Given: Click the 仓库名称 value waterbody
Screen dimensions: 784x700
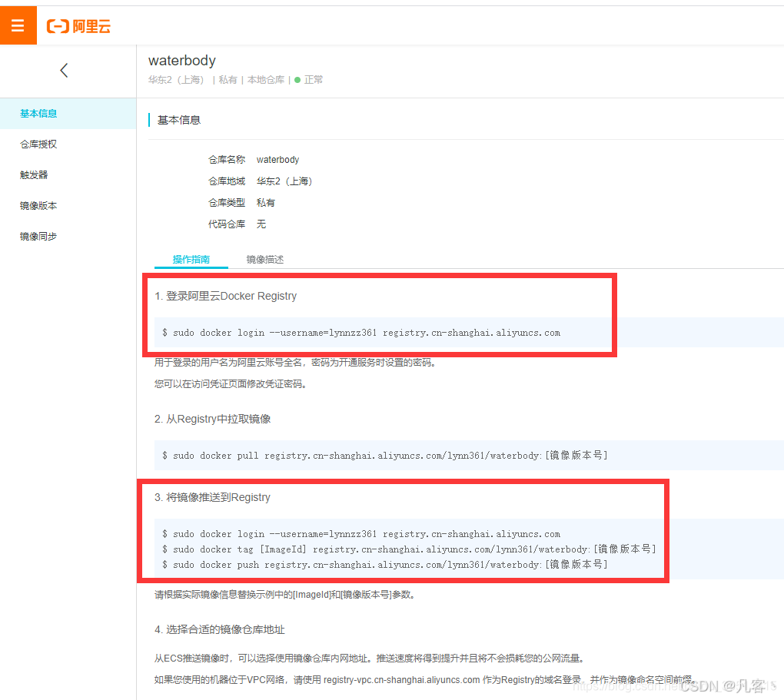Looking at the screenshot, I should [277, 160].
